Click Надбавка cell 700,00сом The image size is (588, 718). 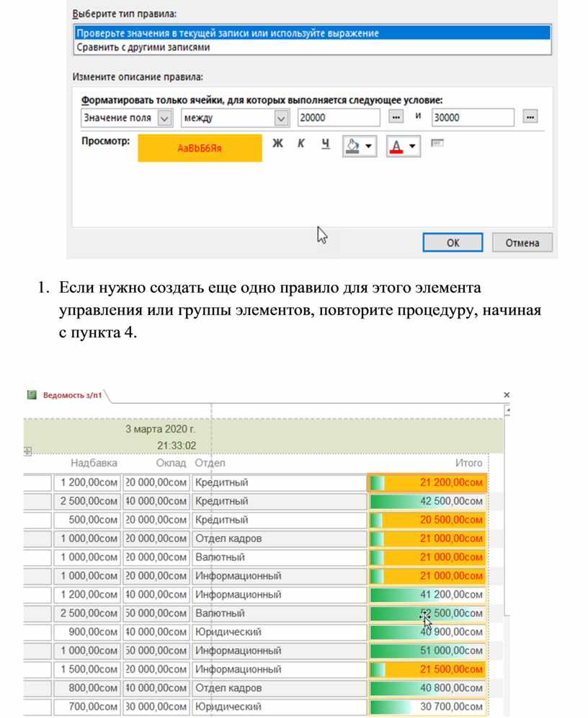pos(87,706)
